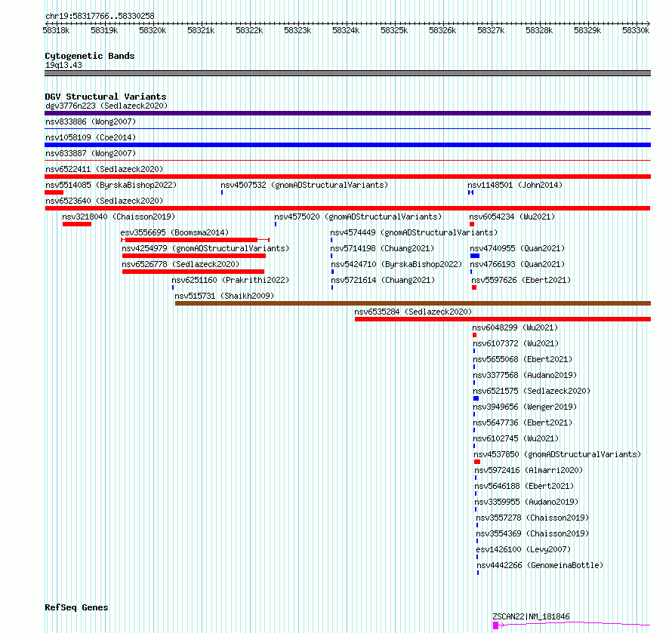This screenshot has height=633, width=672.
Task: Open nsv1058109 (Coe2014) variant entry
Action: (91, 137)
